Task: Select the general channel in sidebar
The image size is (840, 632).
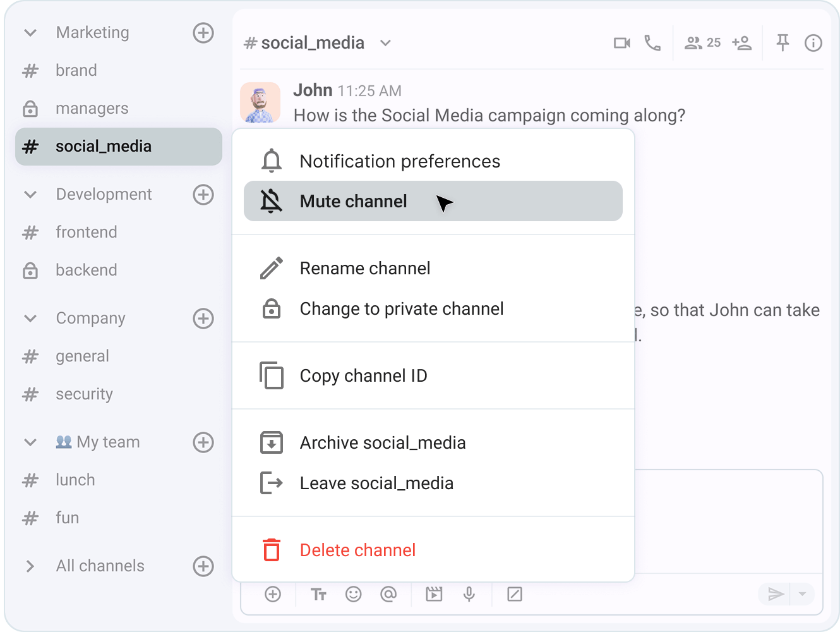Action: tap(82, 356)
